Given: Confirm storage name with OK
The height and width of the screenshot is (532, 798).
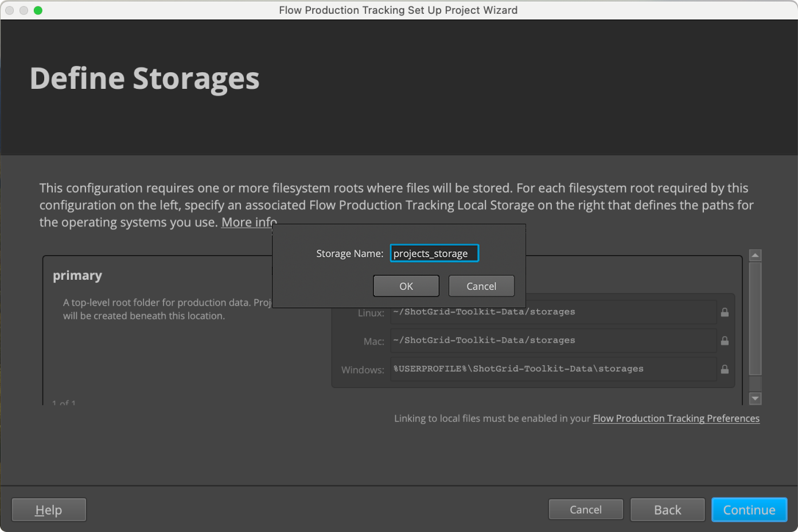Looking at the screenshot, I should [x=406, y=286].
